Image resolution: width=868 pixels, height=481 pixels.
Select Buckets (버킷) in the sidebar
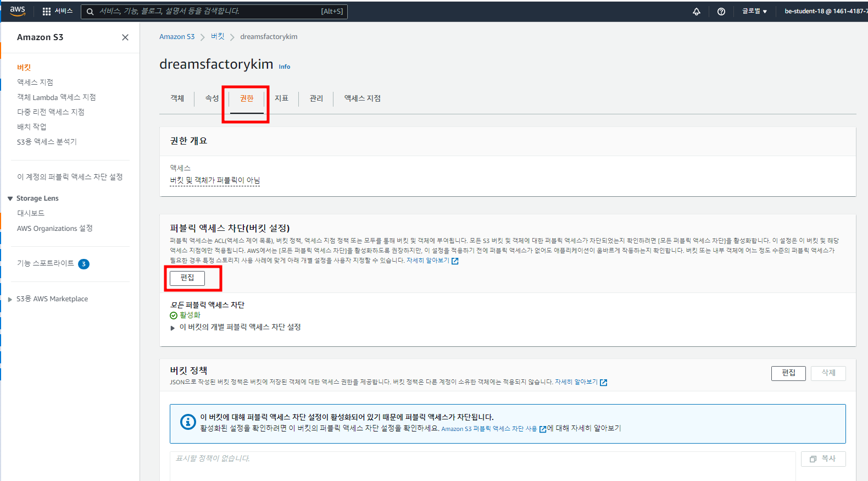point(24,68)
